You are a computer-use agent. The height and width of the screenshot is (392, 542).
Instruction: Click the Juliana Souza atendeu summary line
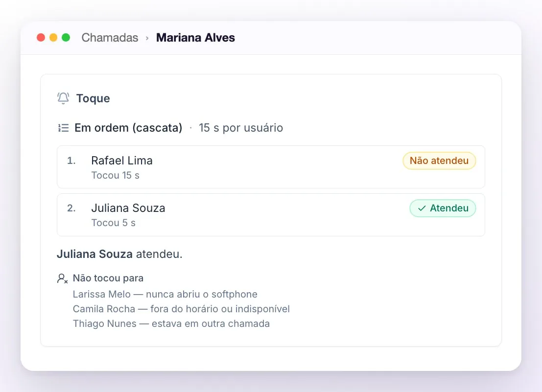[119, 254]
